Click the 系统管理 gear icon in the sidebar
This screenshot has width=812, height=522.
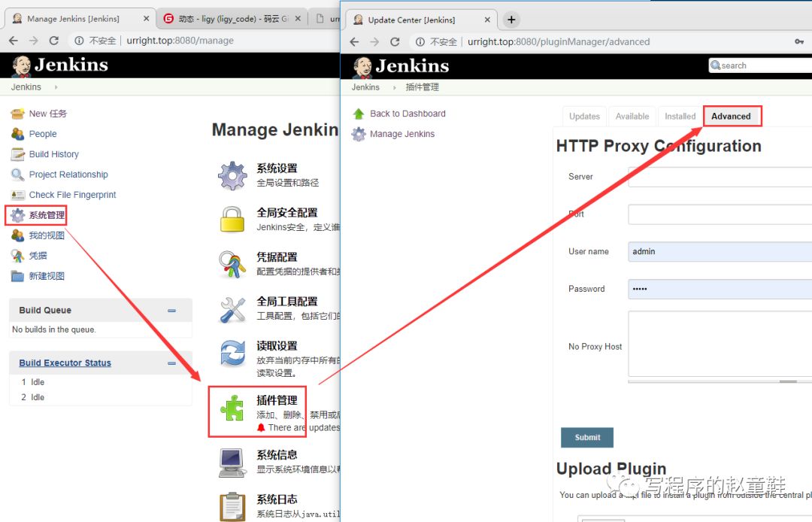click(17, 215)
